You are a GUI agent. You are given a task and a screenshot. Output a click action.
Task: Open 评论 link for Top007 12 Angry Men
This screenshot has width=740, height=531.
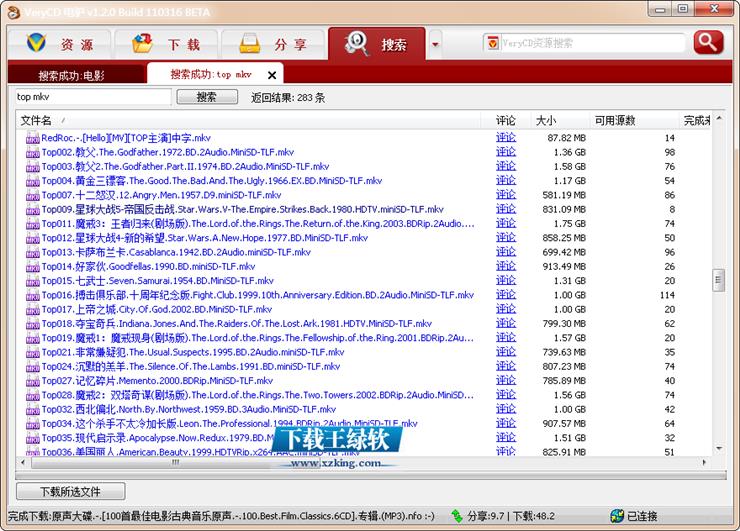click(x=506, y=195)
